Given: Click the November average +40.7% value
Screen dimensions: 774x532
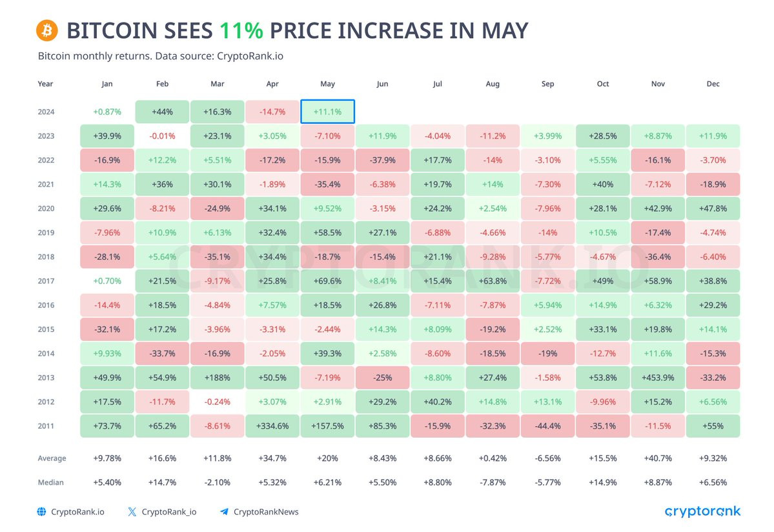Looking at the screenshot, I should coord(658,458).
